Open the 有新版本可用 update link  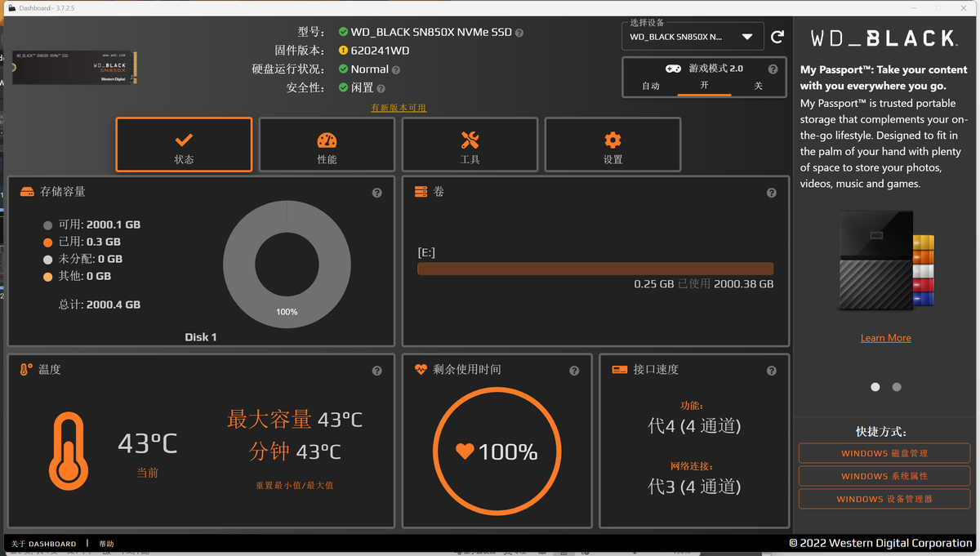[399, 108]
